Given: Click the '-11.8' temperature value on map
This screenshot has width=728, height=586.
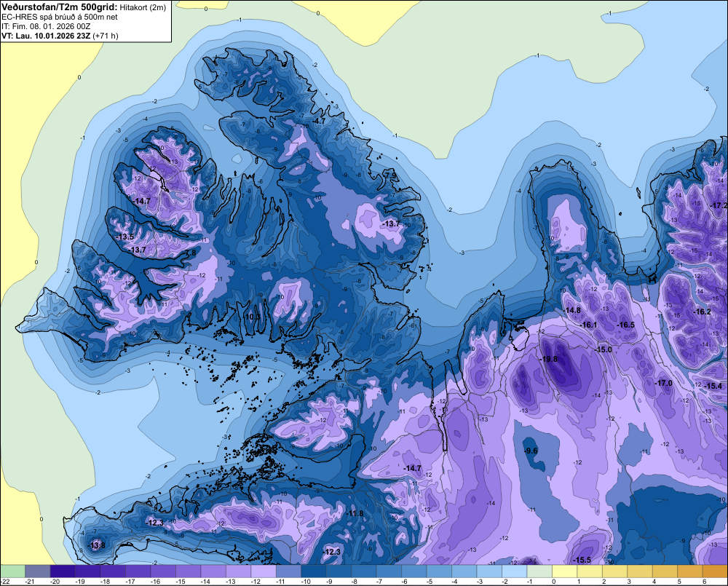Looking at the screenshot, I should (355, 513).
